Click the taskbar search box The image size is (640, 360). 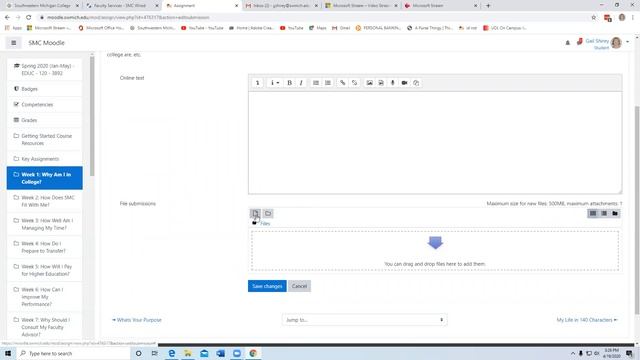73,353
